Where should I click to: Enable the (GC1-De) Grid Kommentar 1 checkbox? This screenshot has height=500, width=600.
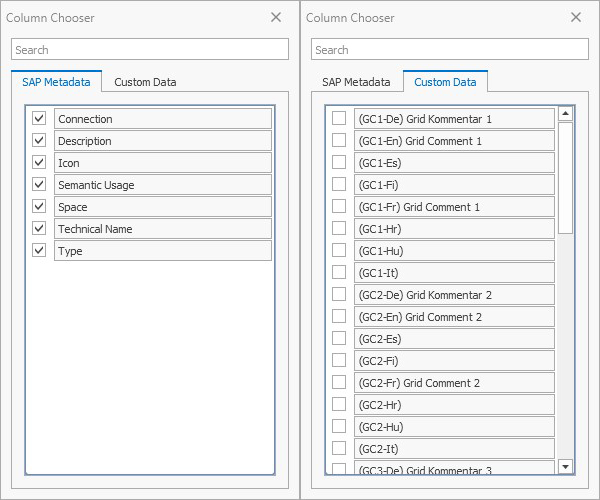[x=339, y=118]
